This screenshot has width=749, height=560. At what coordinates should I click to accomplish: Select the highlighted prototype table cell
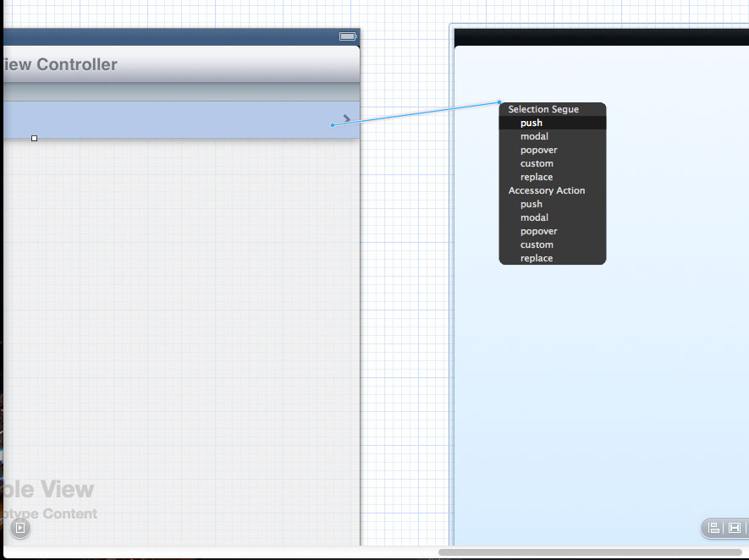[169, 120]
